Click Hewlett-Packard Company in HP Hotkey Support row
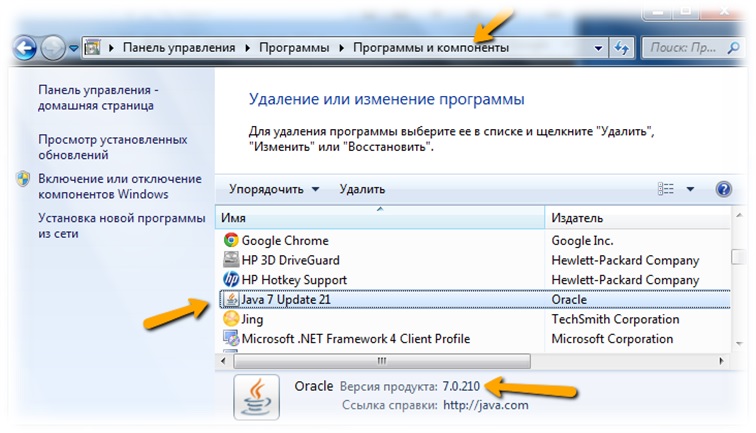Screen dimensions: 756x433 625,280
